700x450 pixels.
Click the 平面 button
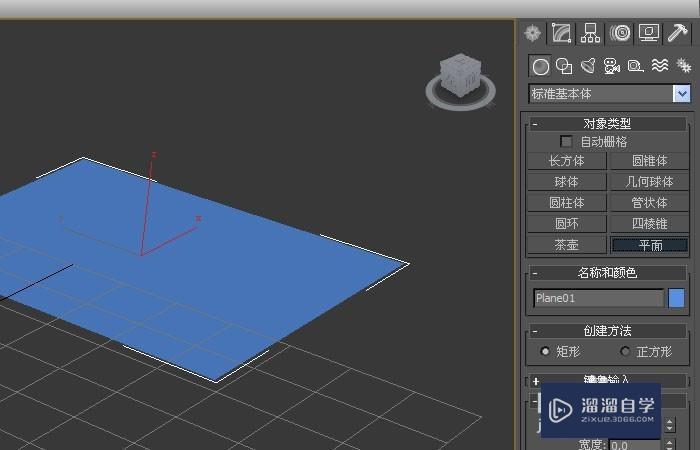(x=650, y=245)
